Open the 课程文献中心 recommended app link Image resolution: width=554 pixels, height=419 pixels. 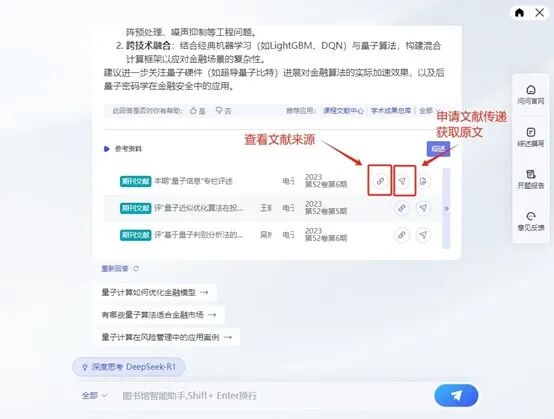pos(343,111)
